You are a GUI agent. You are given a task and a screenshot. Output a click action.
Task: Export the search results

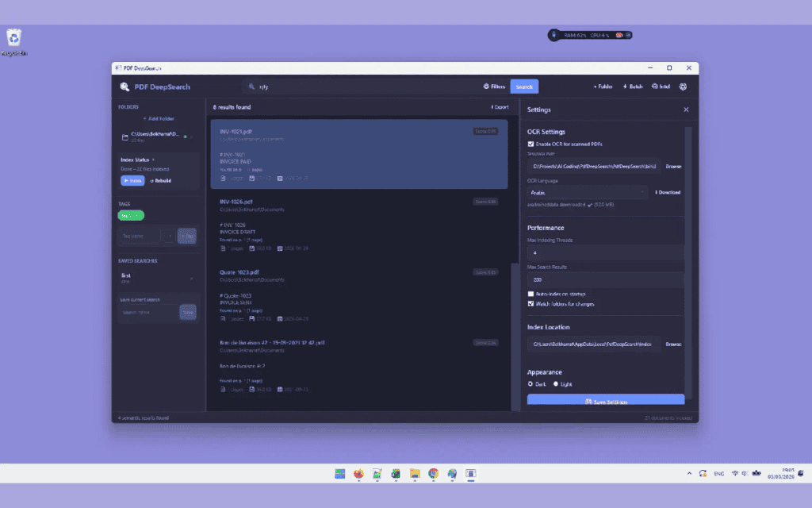click(500, 107)
